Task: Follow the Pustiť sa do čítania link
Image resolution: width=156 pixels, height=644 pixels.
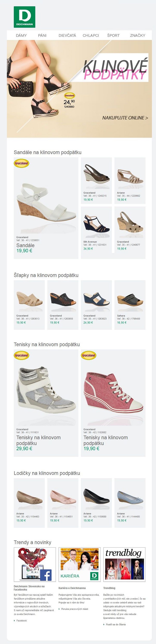Action: coord(116,625)
